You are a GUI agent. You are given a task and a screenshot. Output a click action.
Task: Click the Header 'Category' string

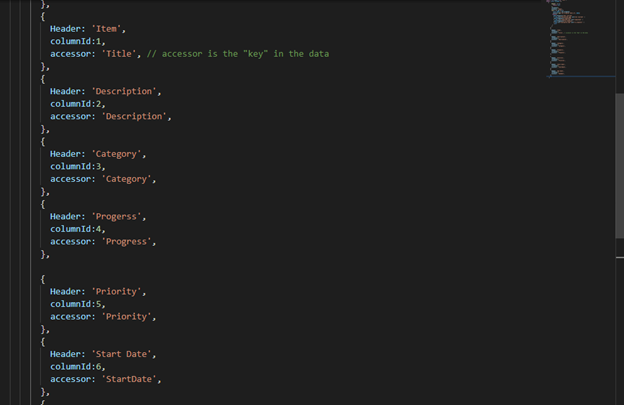pyautogui.click(x=117, y=154)
